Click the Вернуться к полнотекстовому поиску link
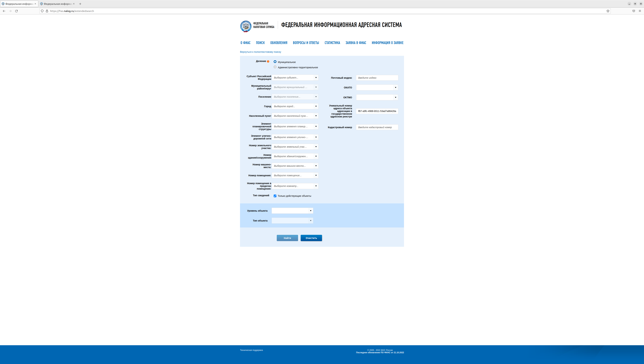 point(260,52)
